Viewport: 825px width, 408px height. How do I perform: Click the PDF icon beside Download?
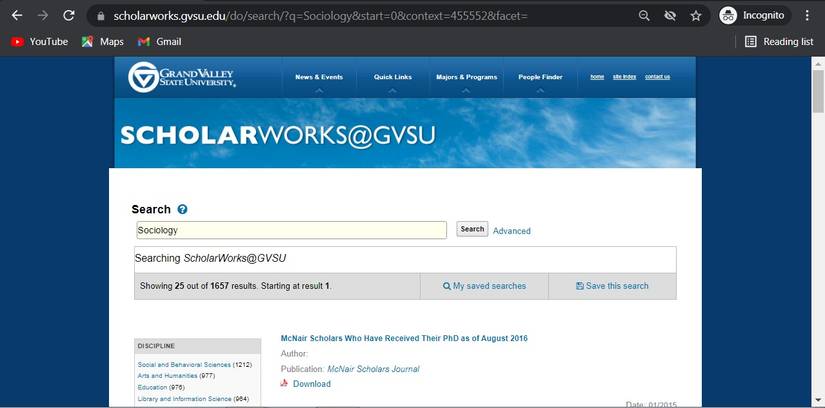(285, 383)
